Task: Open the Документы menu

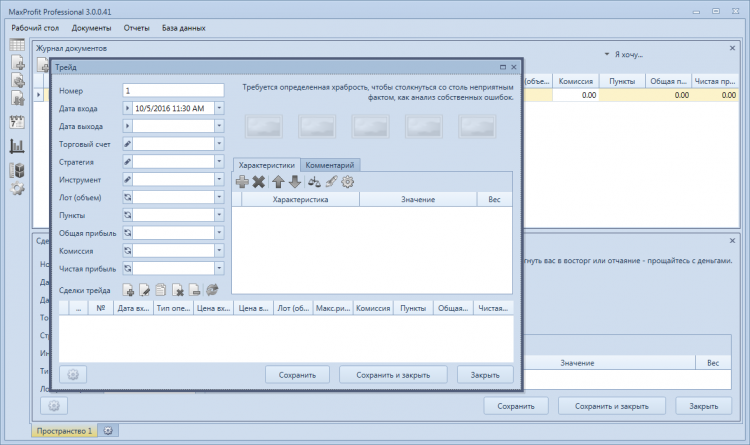Action: (x=91, y=28)
